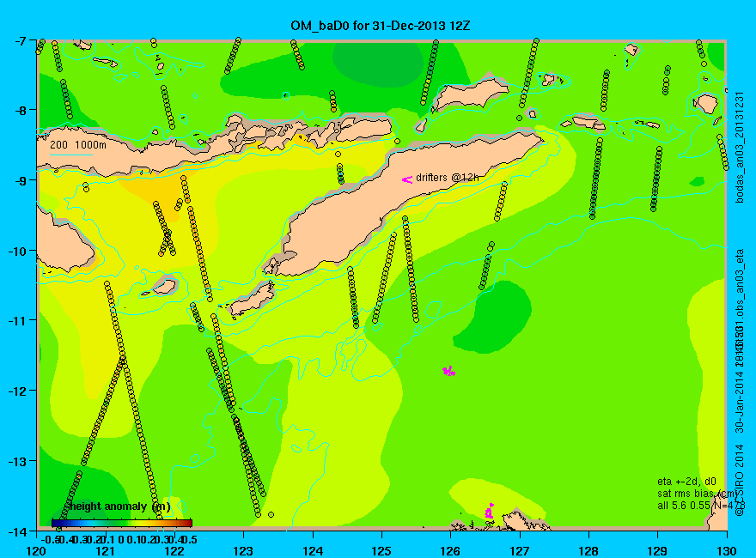Click the plot title "OM_baD0 for 31-Dec-2013 12Z"

(x=380, y=26)
